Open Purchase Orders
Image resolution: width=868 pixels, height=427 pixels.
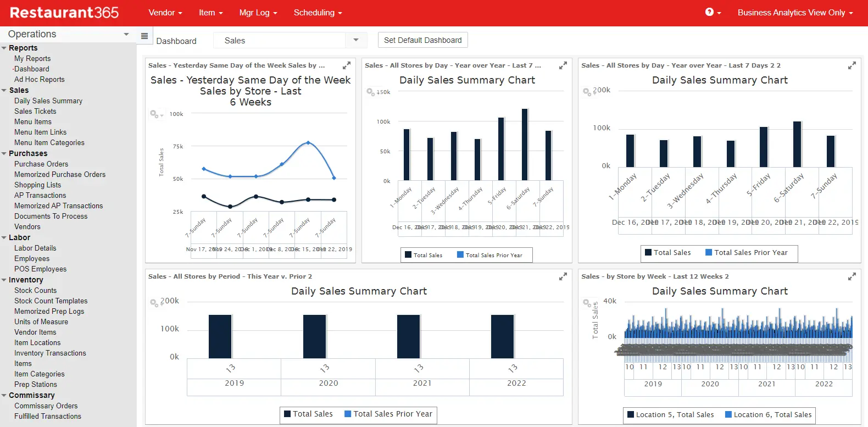coord(41,164)
